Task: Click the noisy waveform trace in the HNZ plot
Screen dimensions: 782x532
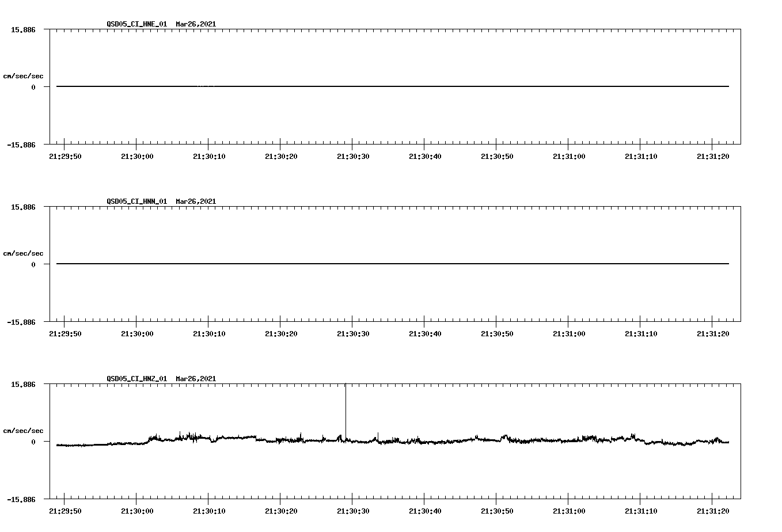Action: coord(518,441)
